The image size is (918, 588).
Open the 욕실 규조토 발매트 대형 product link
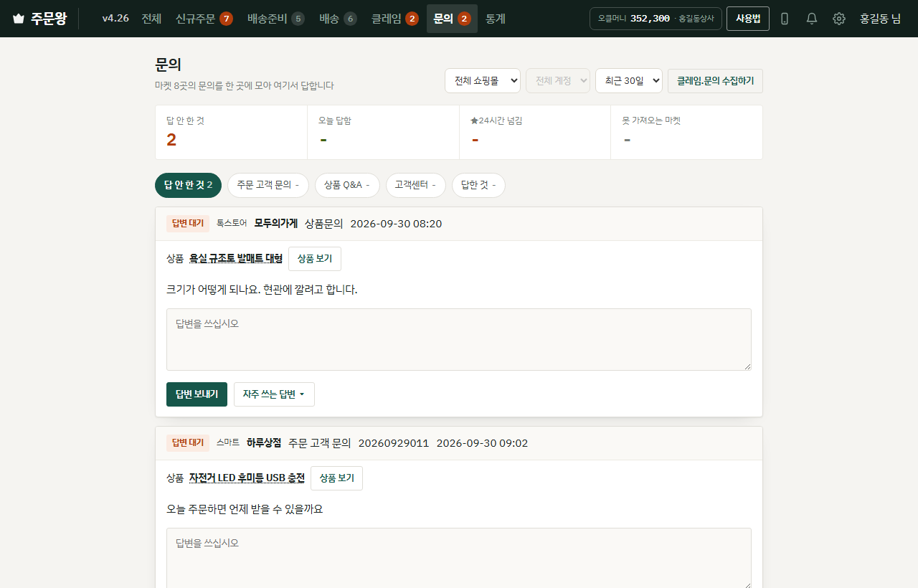(236, 258)
